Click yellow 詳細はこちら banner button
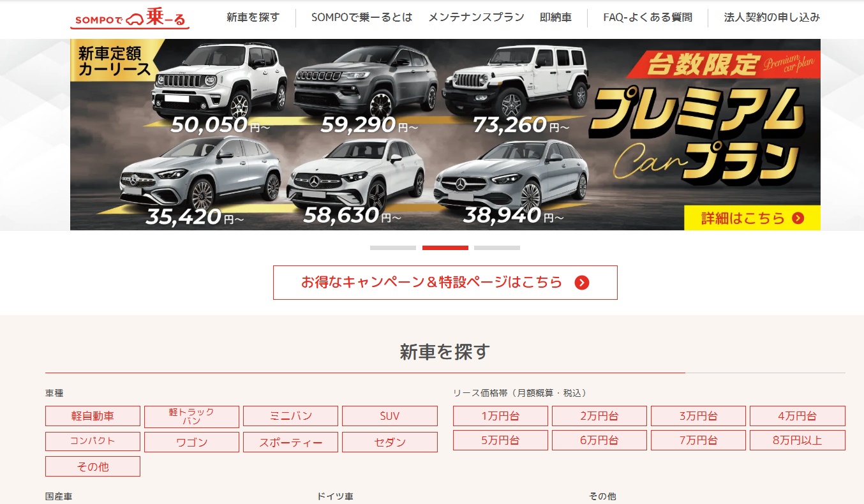 tap(752, 218)
